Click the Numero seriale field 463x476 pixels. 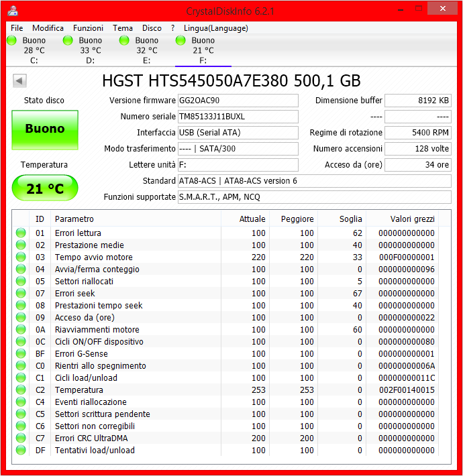coord(238,117)
